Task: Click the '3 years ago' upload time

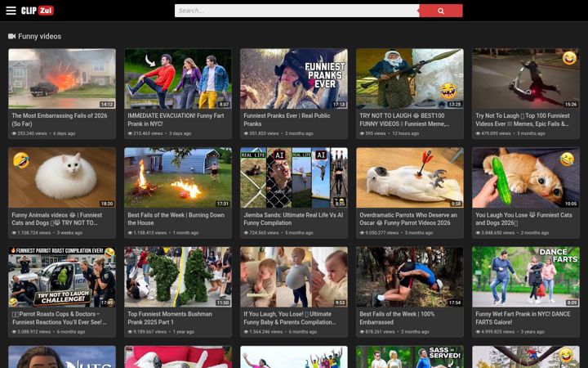Action: click(532, 331)
